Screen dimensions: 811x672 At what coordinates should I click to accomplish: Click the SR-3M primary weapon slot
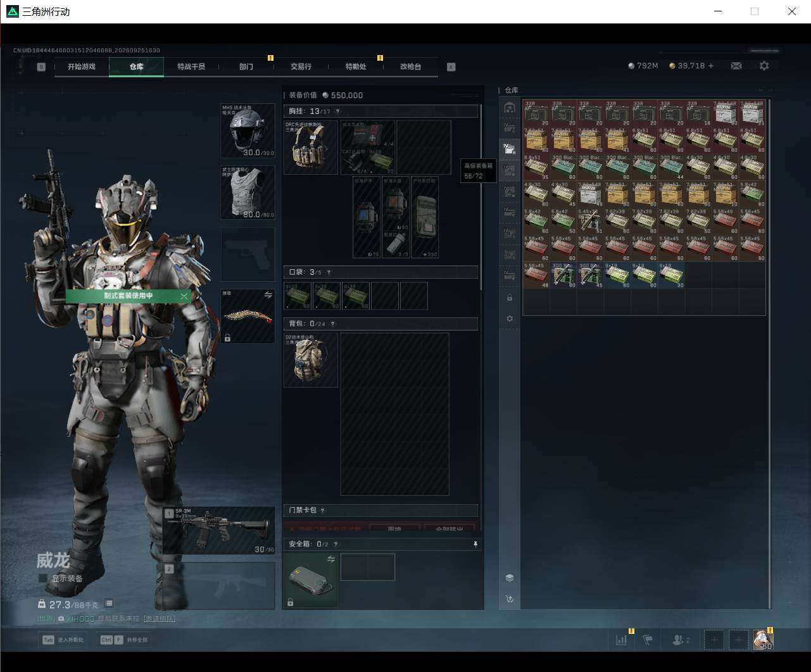pyautogui.click(x=219, y=531)
